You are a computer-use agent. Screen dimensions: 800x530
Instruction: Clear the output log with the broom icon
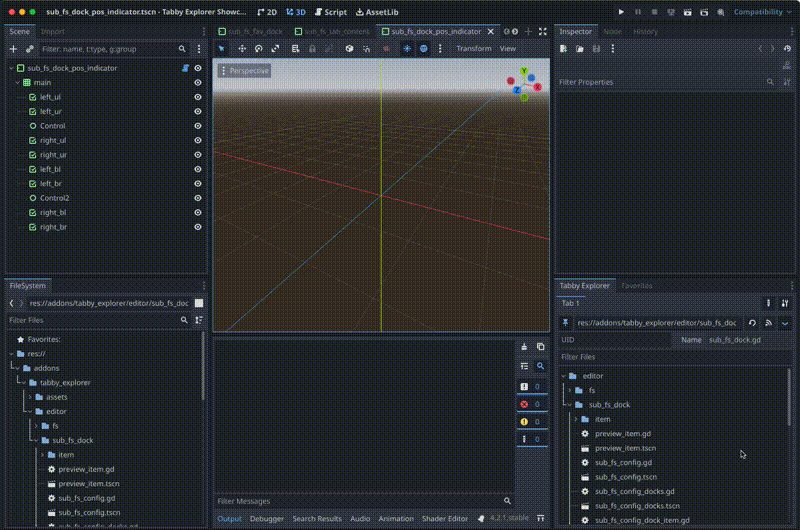[x=524, y=347]
